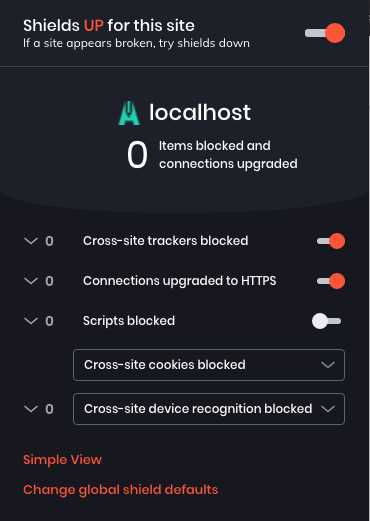The height and width of the screenshot is (521, 370).
Task: Turn off Shields for this site
Action: tap(325, 33)
